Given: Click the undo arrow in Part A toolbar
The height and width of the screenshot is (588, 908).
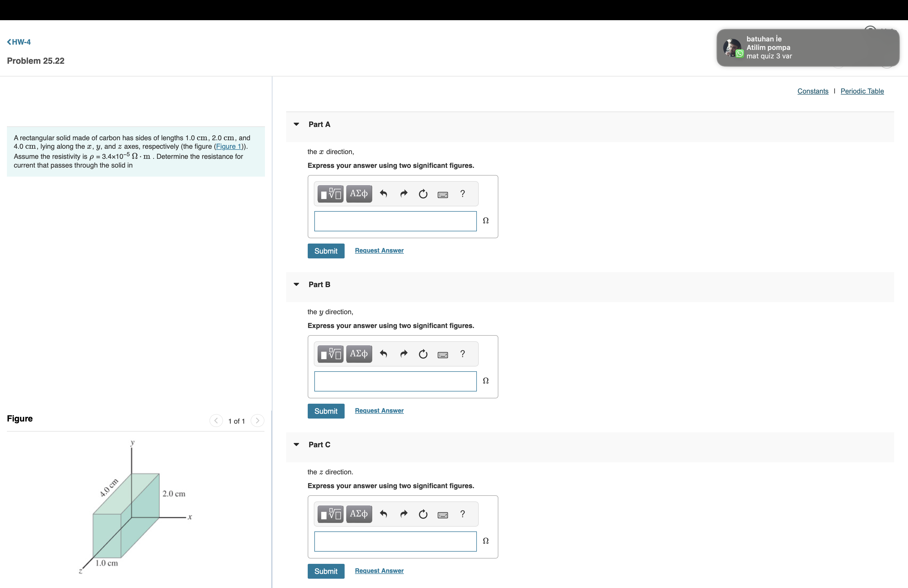Looking at the screenshot, I should 383,194.
